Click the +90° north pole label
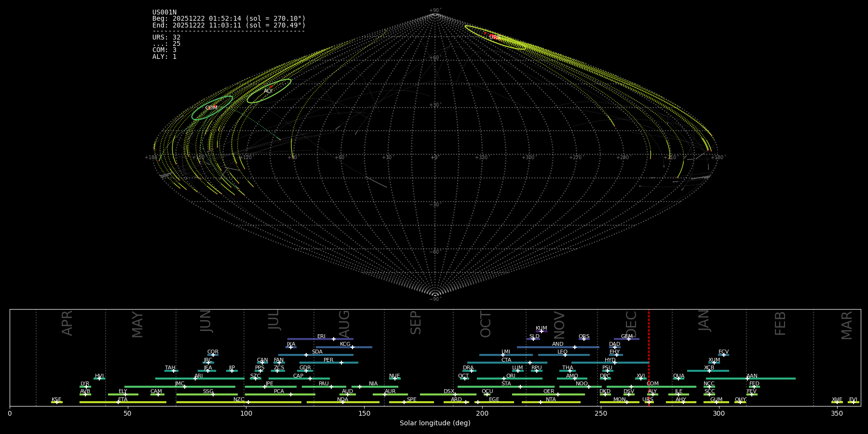Image resolution: width=868 pixels, height=434 pixels. click(x=435, y=10)
